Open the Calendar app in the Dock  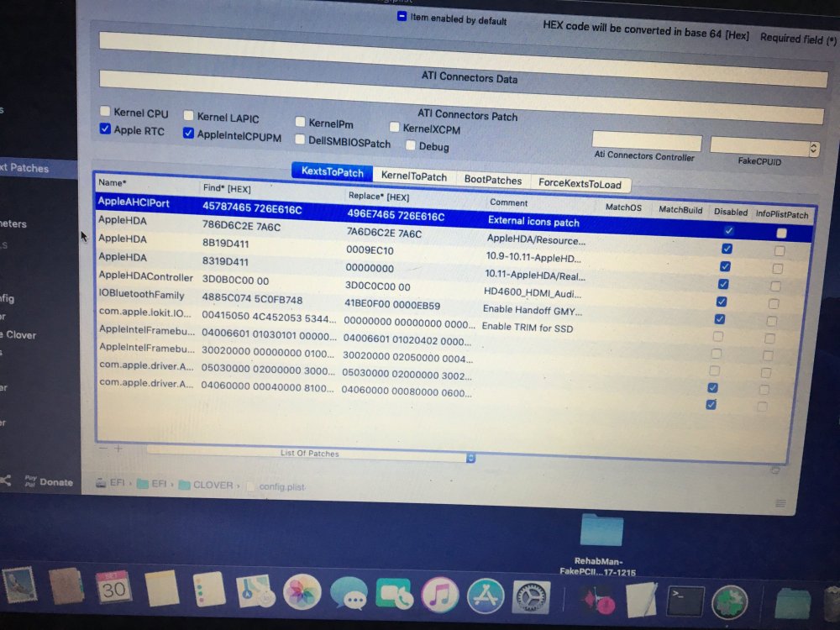click(x=113, y=588)
